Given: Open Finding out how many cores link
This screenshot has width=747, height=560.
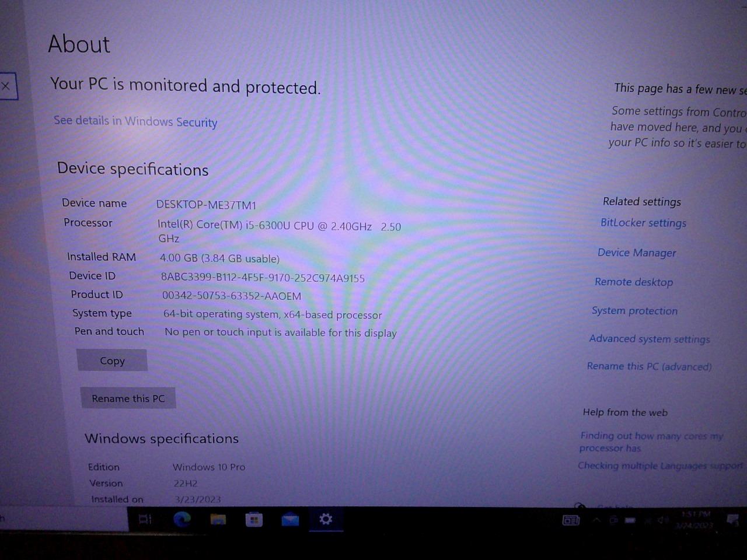Looking at the screenshot, I should tap(651, 442).
